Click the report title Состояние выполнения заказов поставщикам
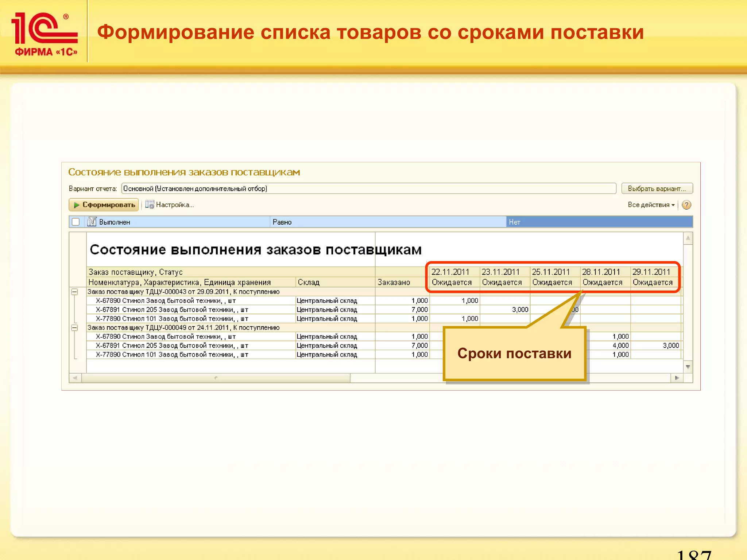The height and width of the screenshot is (560, 747). click(256, 250)
